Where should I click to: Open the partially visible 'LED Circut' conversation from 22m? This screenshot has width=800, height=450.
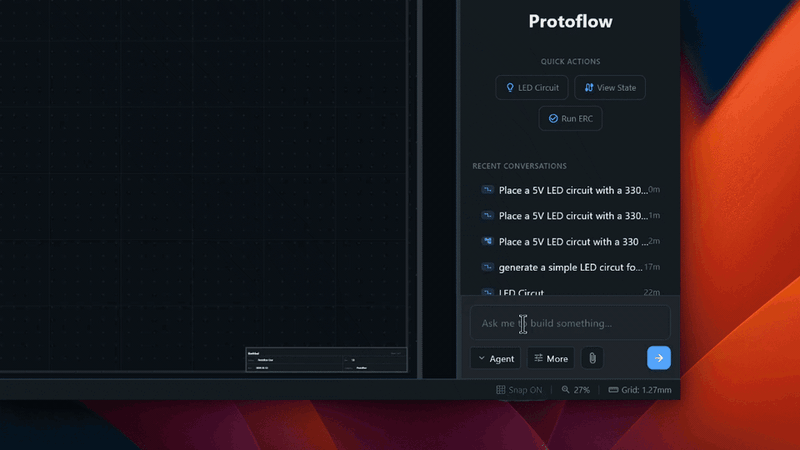570,291
